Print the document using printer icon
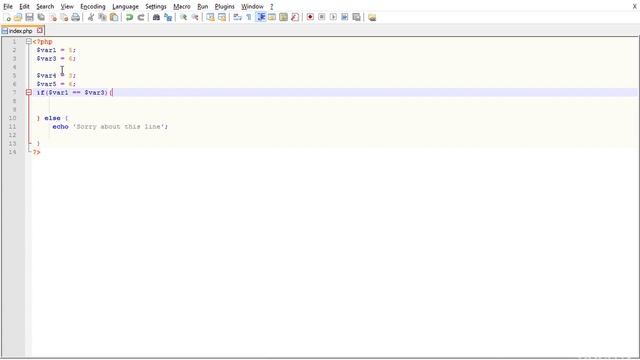This screenshot has width=640, height=360. point(76,17)
